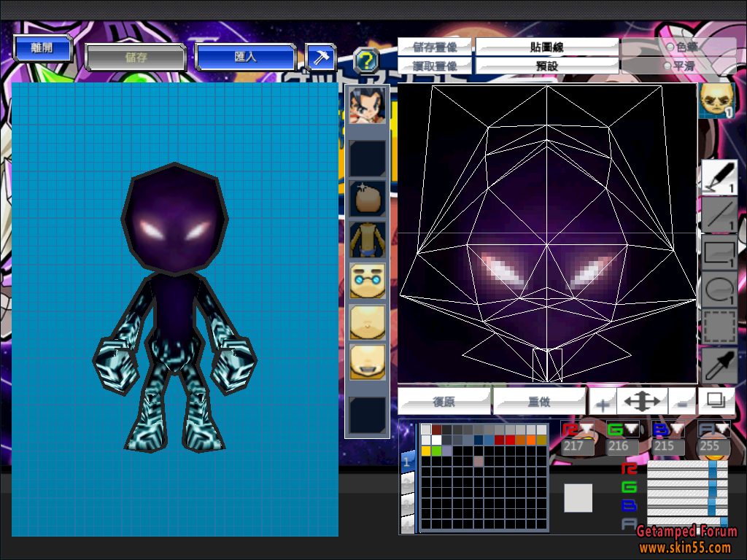The width and height of the screenshot is (747, 560).
Task: Activate the four-arrow move canvas button
Action: click(642, 402)
